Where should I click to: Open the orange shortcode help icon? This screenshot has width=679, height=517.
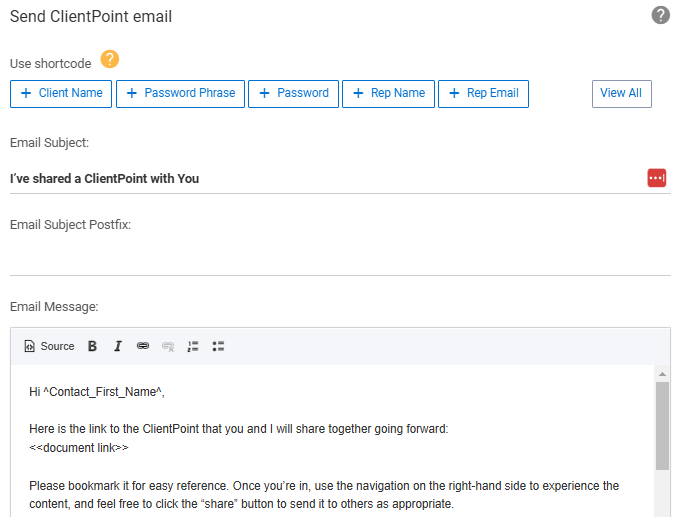(110, 59)
